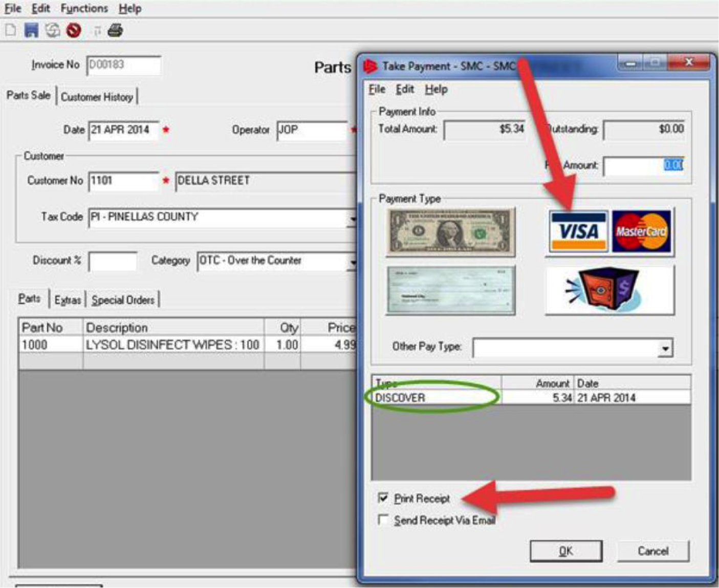The image size is (719, 588).
Task: Select cash dollar bill payment type
Action: pyautogui.click(x=450, y=232)
